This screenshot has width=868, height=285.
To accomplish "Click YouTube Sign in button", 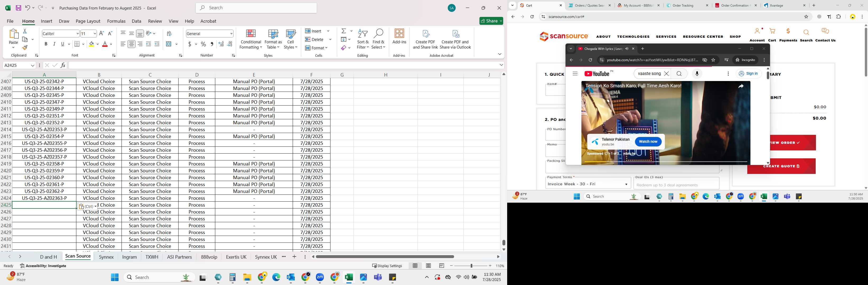I will tap(748, 74).
